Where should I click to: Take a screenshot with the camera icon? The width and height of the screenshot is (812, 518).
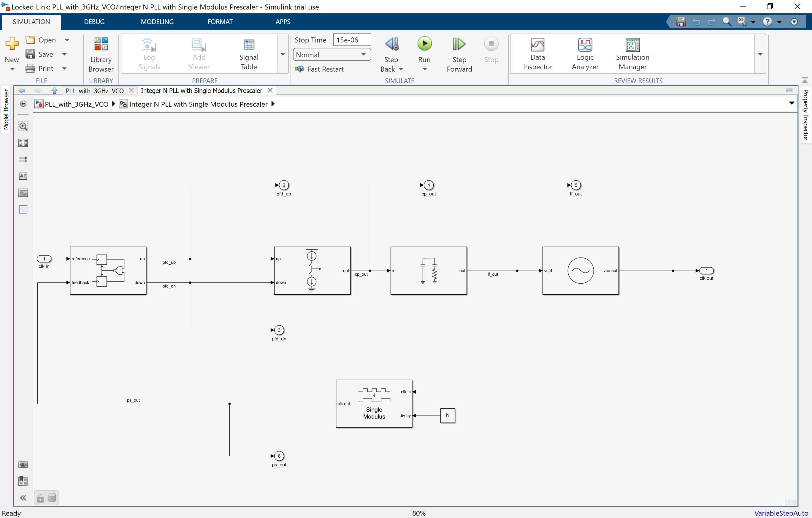[23, 464]
